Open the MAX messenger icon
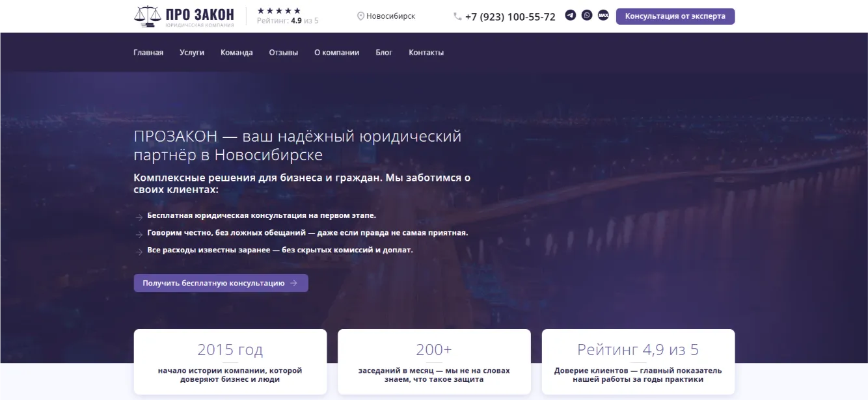Viewport: 868px width, 400px height. click(x=603, y=16)
